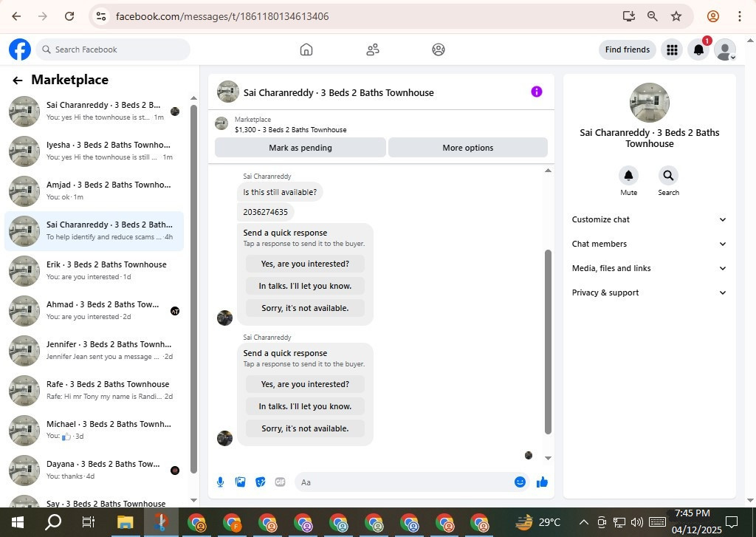
Task: Bookmark this page with star icon
Action: [676, 16]
